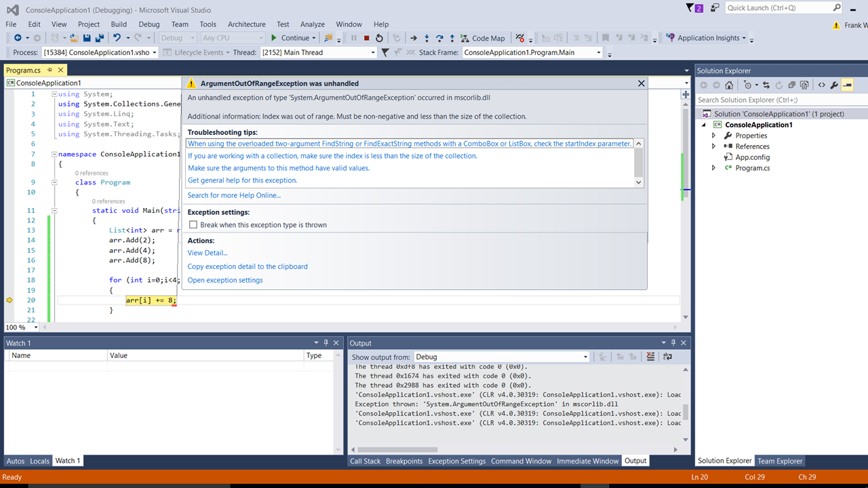
Task: Switch to the Call Stack tab
Action: pos(365,461)
